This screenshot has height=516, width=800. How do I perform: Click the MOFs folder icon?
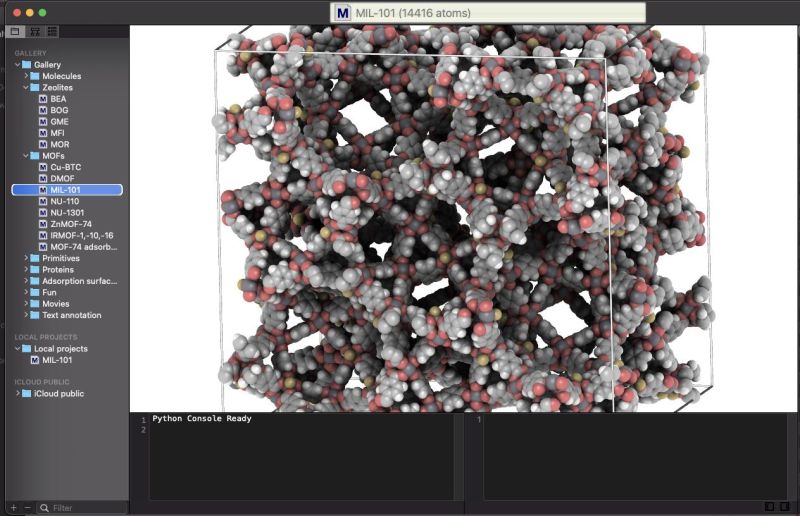[35, 156]
